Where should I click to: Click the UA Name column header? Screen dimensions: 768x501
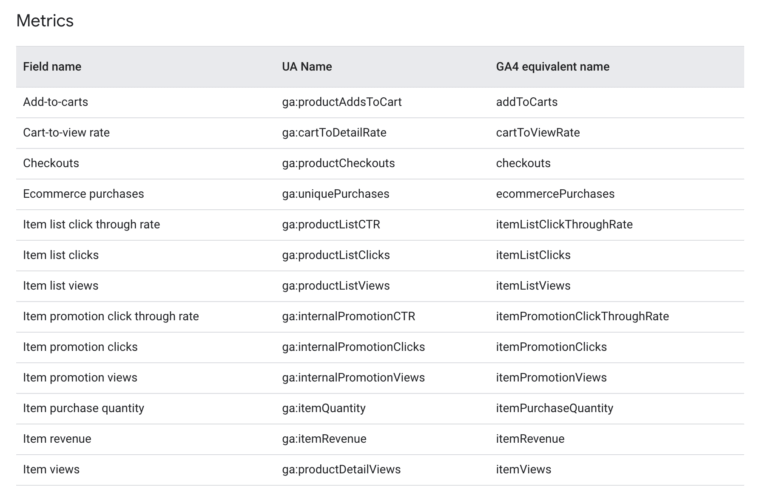(307, 67)
